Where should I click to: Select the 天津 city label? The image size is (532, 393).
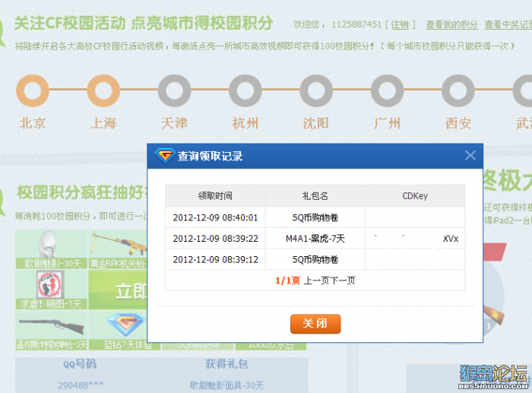point(174,123)
